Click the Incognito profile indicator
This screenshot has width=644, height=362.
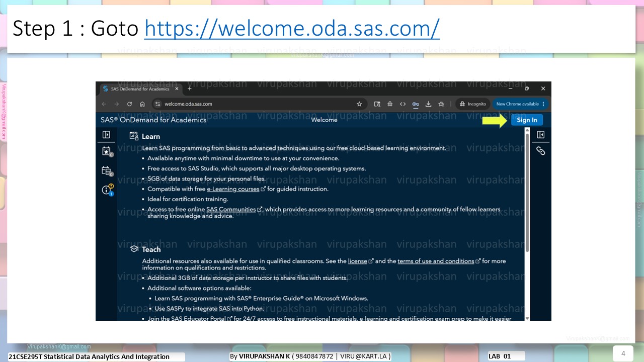pos(473,104)
